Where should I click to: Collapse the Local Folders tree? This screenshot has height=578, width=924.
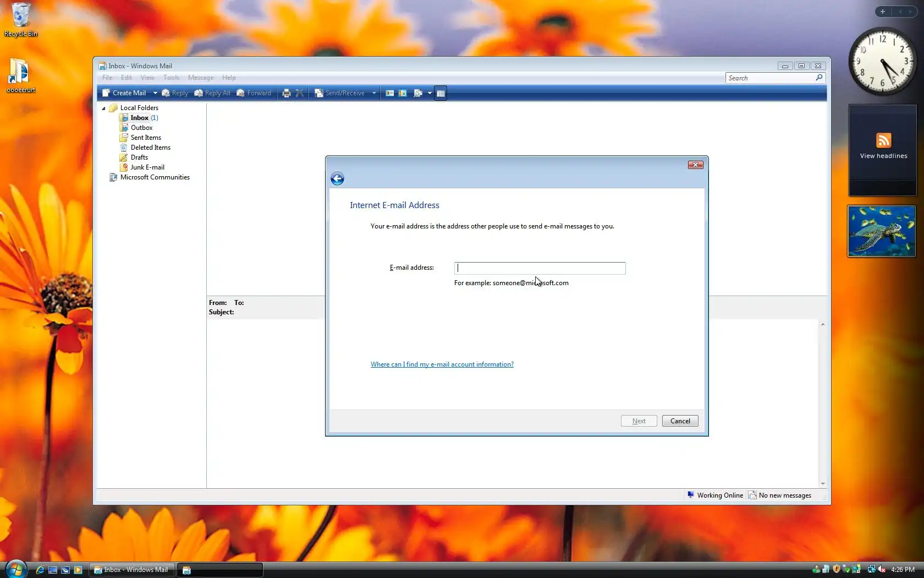point(103,108)
